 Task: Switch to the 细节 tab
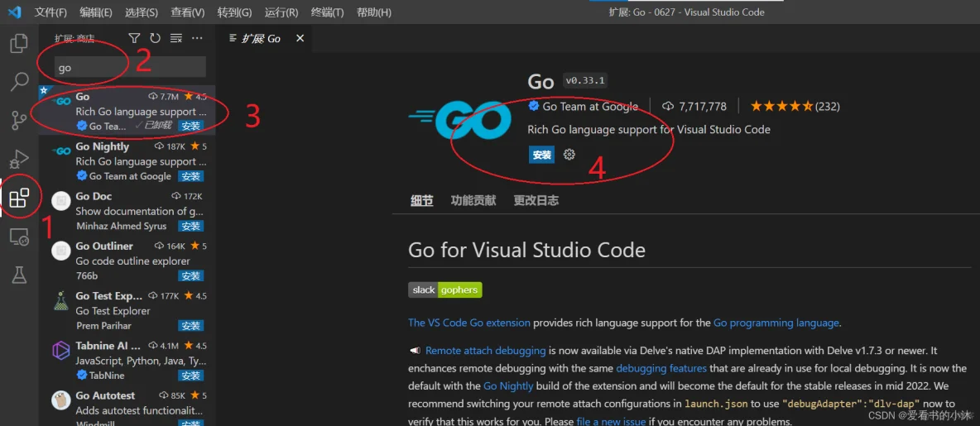pos(422,200)
